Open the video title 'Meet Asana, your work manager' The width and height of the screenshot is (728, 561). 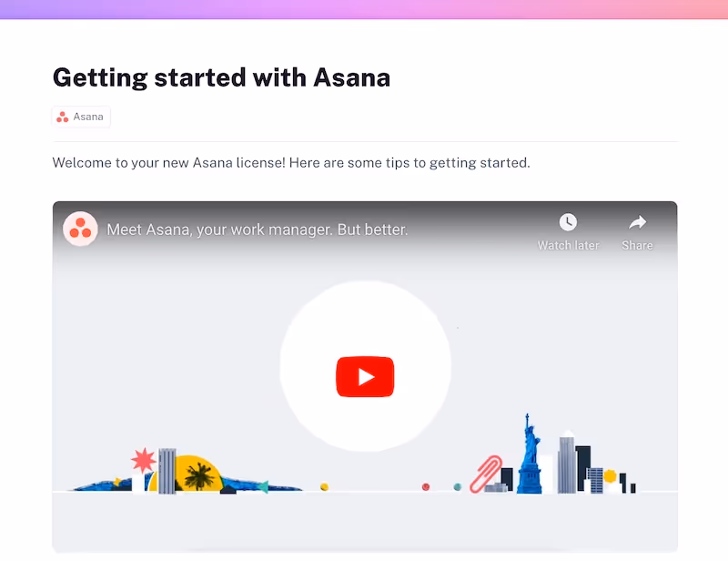point(258,229)
